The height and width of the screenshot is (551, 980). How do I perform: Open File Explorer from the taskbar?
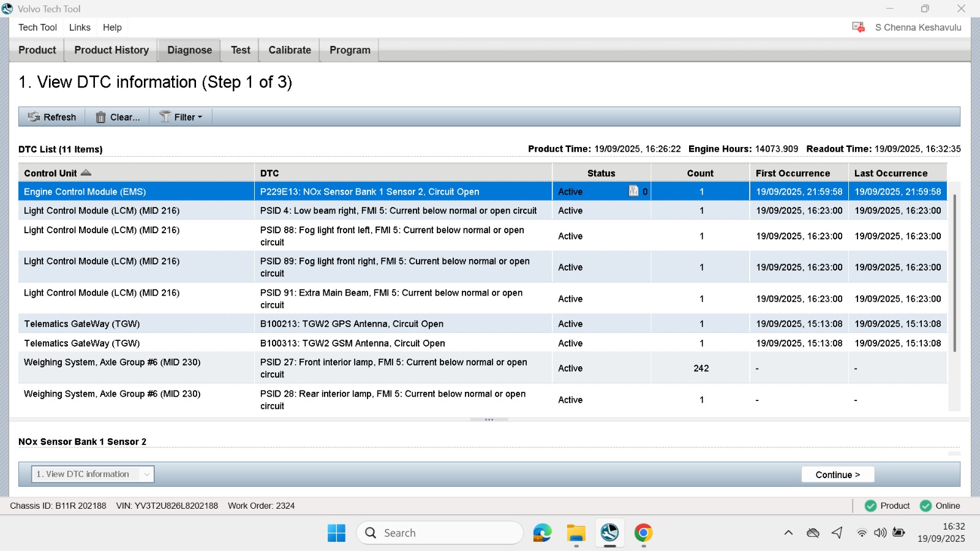[576, 533]
